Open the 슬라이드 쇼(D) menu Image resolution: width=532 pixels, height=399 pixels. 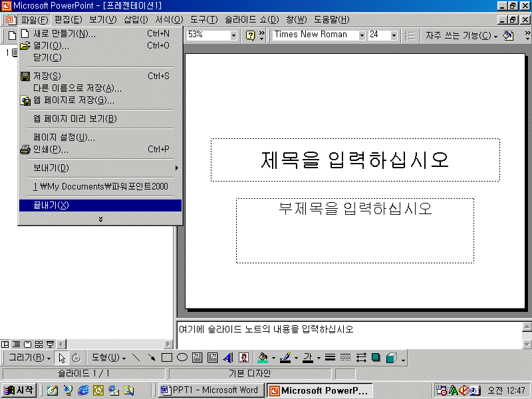point(252,20)
